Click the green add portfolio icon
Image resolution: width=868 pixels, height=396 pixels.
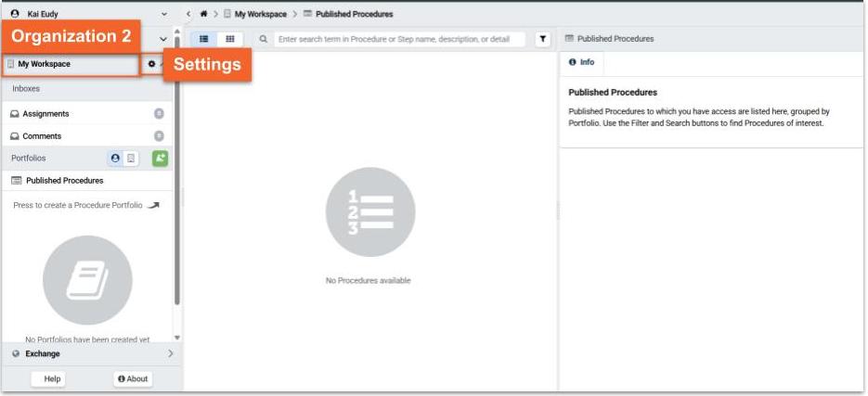tap(160, 159)
